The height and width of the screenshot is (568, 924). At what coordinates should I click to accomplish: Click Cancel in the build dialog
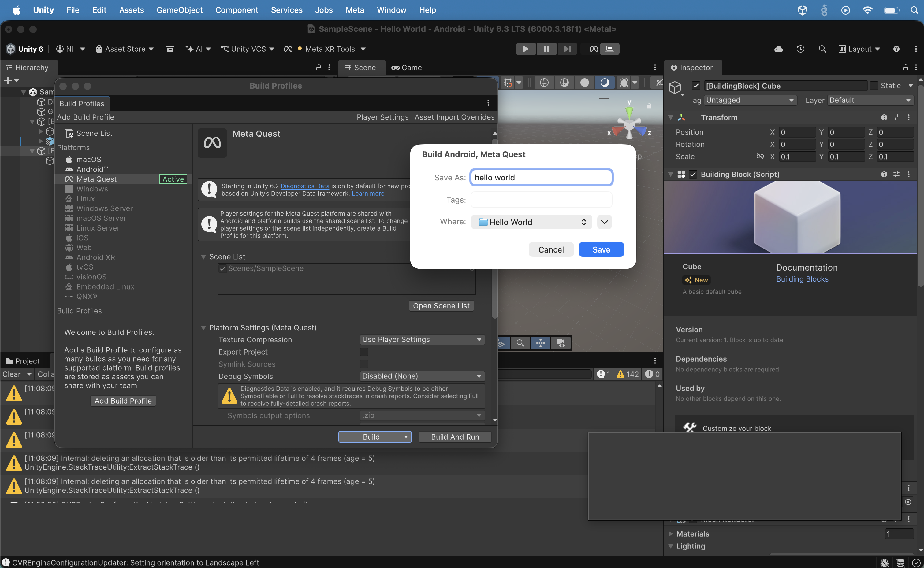pos(551,250)
